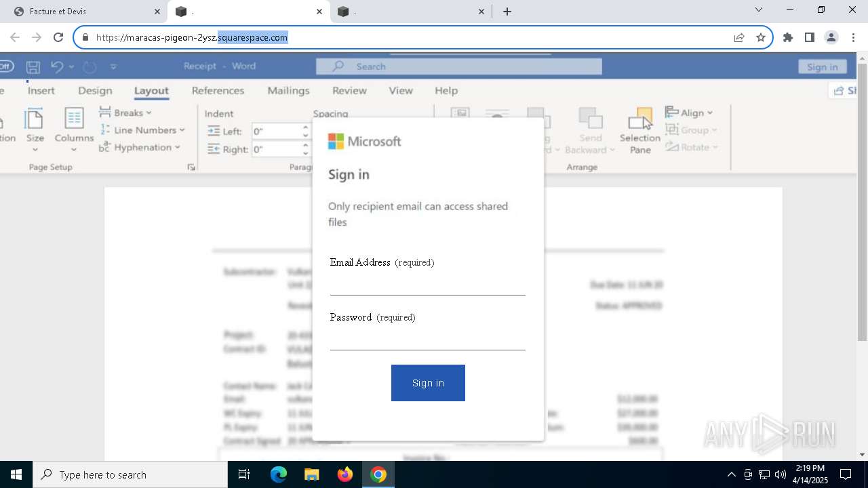868x488 pixels.
Task: Click the Save icon in Word title bar
Action: pyautogui.click(x=33, y=66)
